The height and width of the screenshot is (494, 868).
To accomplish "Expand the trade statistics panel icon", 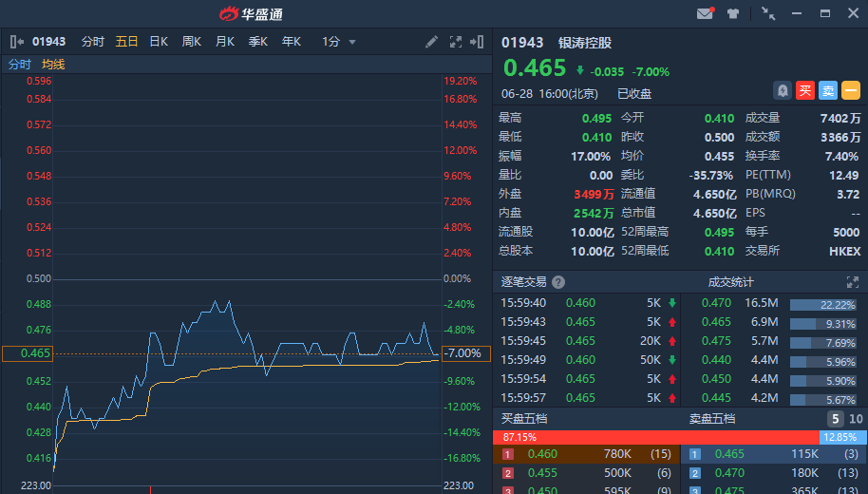I will click(x=853, y=282).
